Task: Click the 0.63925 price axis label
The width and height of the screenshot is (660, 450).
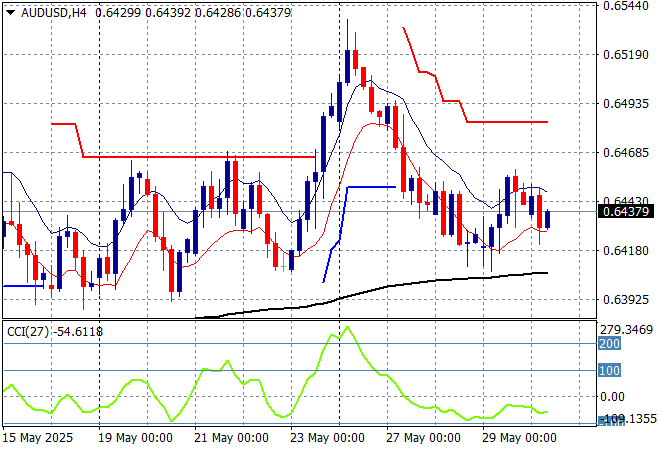Action: [626, 299]
